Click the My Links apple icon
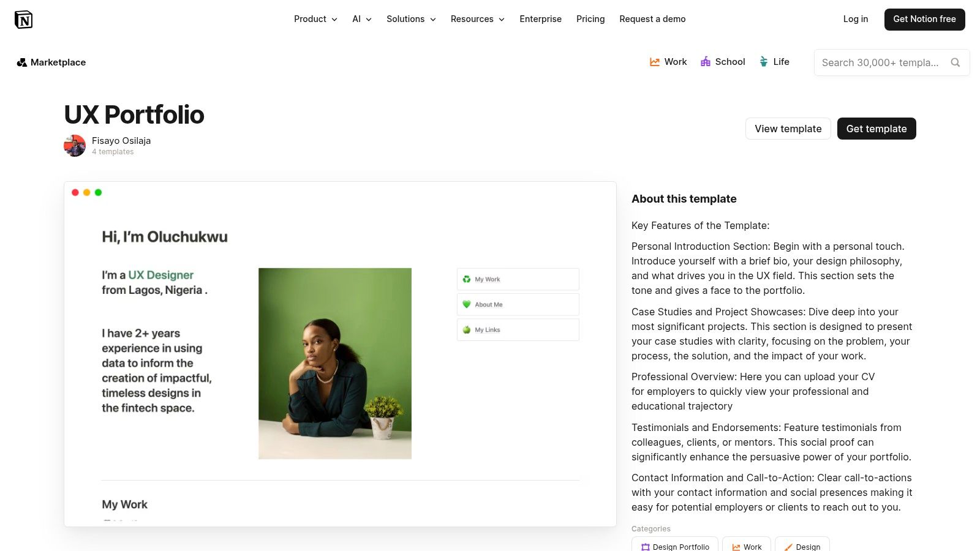Screen dimensions: 980x551 467,329
